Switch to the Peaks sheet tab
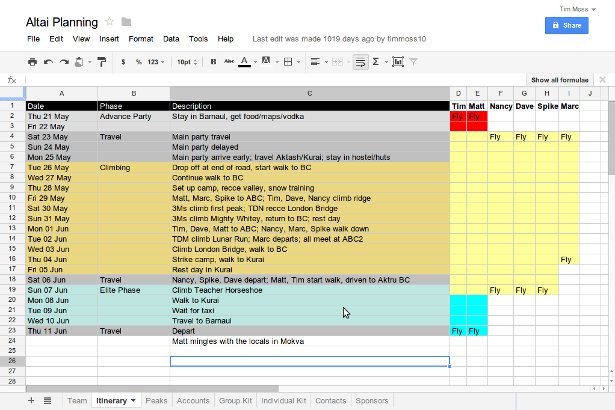Image resolution: width=615 pixels, height=410 pixels. tap(156, 401)
